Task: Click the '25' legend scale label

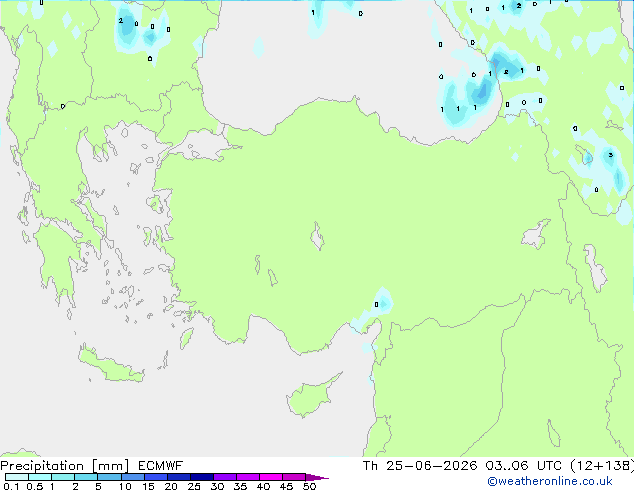Action: point(194,486)
